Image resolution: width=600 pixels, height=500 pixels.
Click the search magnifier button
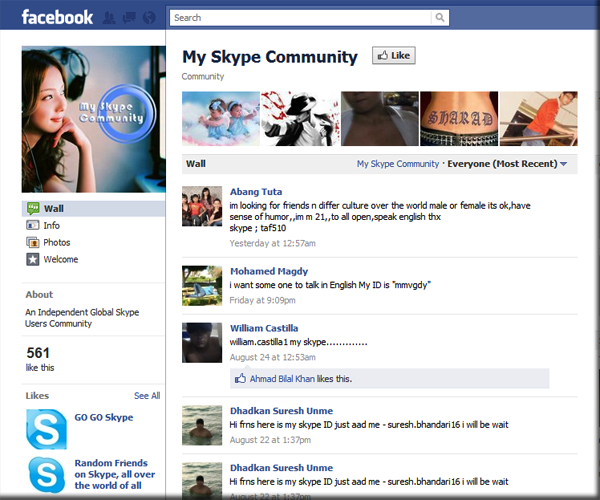[x=440, y=18]
